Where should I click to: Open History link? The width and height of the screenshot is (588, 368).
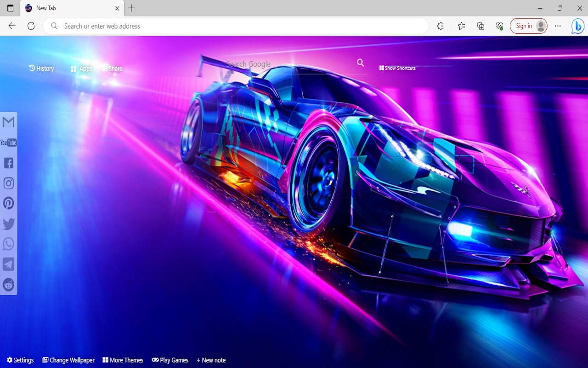pyautogui.click(x=41, y=69)
